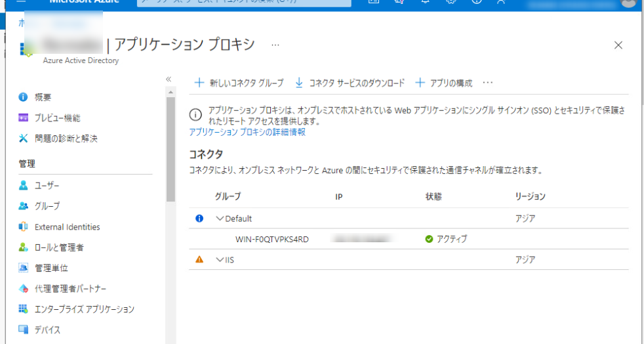Viewport: 644px width, 344px height.
Task: Collapse the sidebar with double-chevron
Action: [x=169, y=79]
